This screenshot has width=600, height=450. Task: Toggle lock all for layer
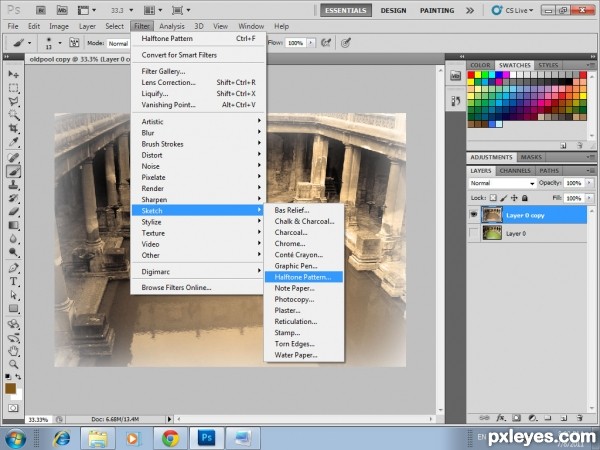tap(525, 198)
